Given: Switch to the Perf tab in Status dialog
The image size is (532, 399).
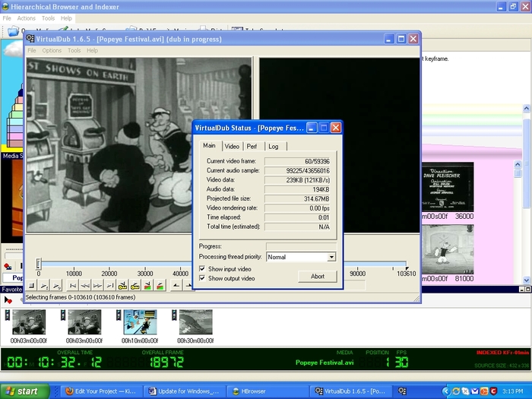Looking at the screenshot, I should (x=252, y=146).
